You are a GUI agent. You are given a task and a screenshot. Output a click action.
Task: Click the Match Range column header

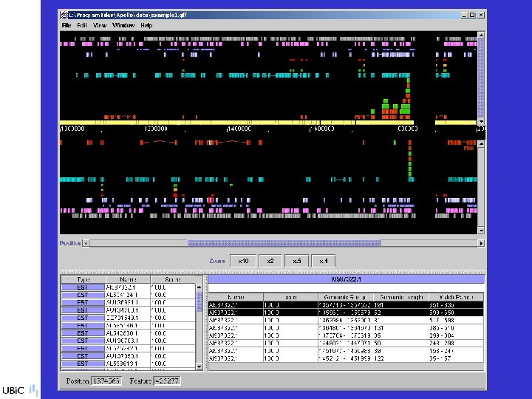[x=456, y=297]
